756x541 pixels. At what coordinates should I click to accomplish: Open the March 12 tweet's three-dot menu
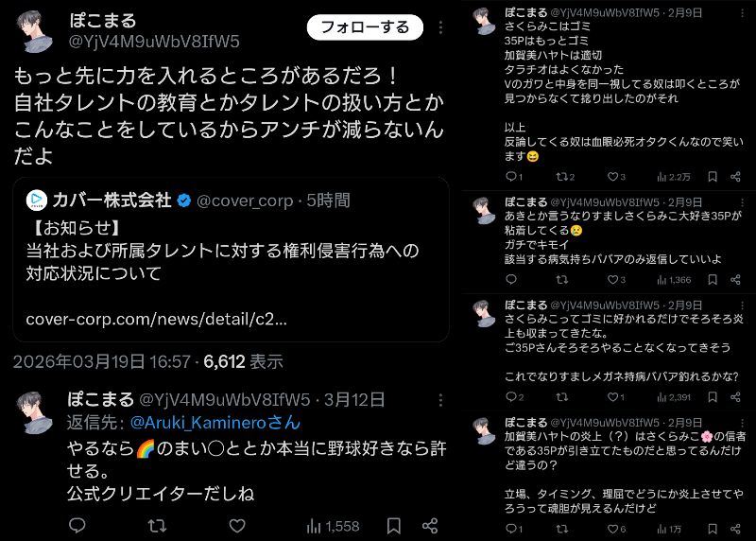(440, 400)
